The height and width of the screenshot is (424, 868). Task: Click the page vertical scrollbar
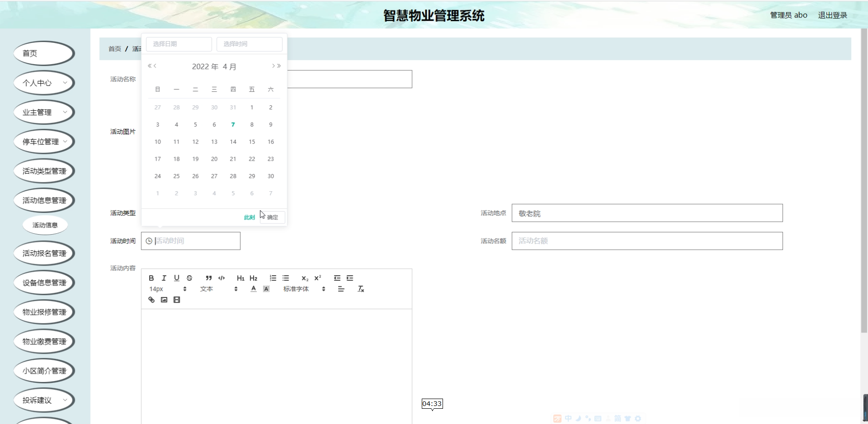click(864, 180)
